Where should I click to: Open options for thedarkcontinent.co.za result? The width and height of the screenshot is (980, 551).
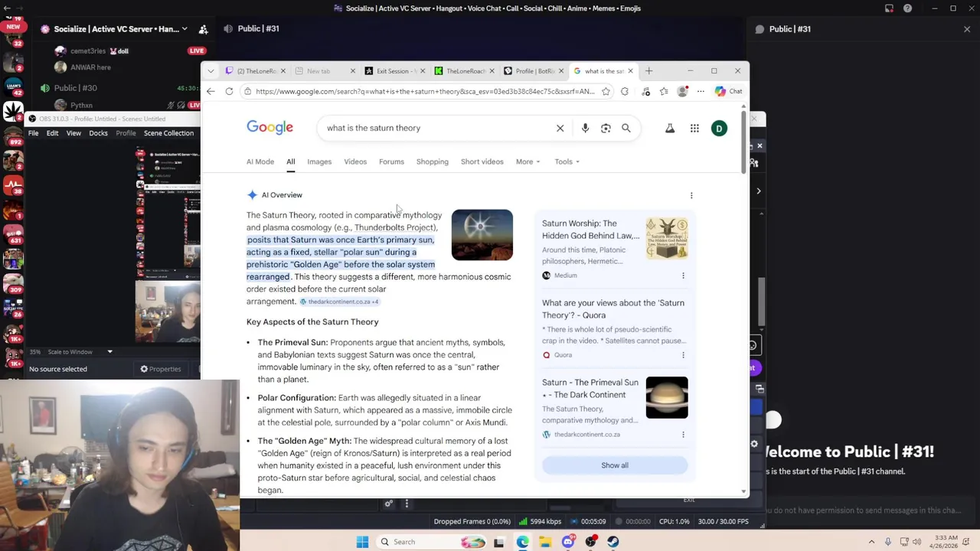pyautogui.click(x=683, y=435)
